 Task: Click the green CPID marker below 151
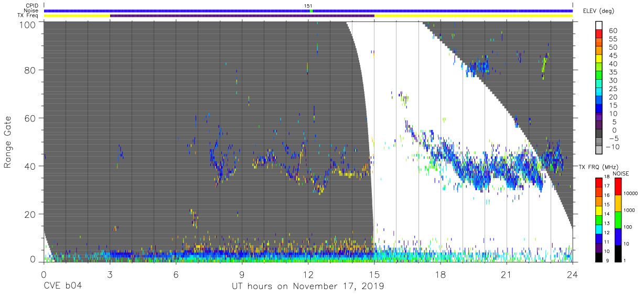click(x=312, y=10)
